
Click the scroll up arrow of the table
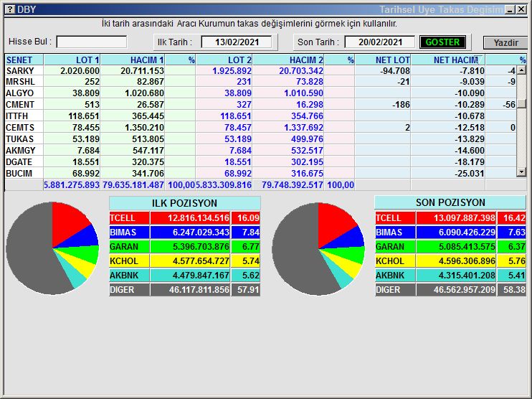521,70
